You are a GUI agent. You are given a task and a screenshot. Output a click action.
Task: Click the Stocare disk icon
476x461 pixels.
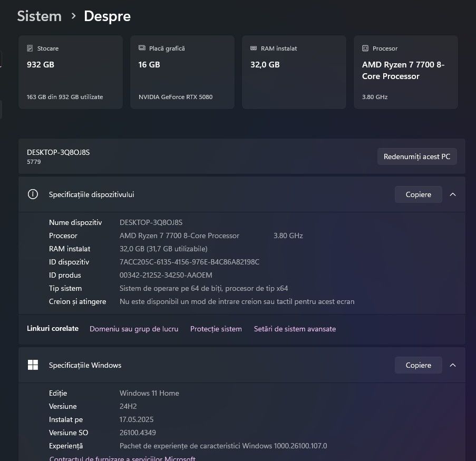tap(30, 48)
